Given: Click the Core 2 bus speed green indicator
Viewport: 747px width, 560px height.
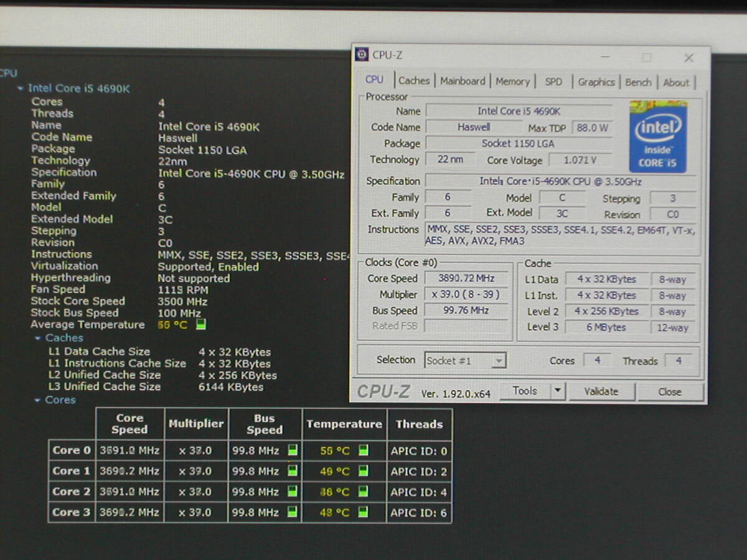Looking at the screenshot, I should (292, 492).
